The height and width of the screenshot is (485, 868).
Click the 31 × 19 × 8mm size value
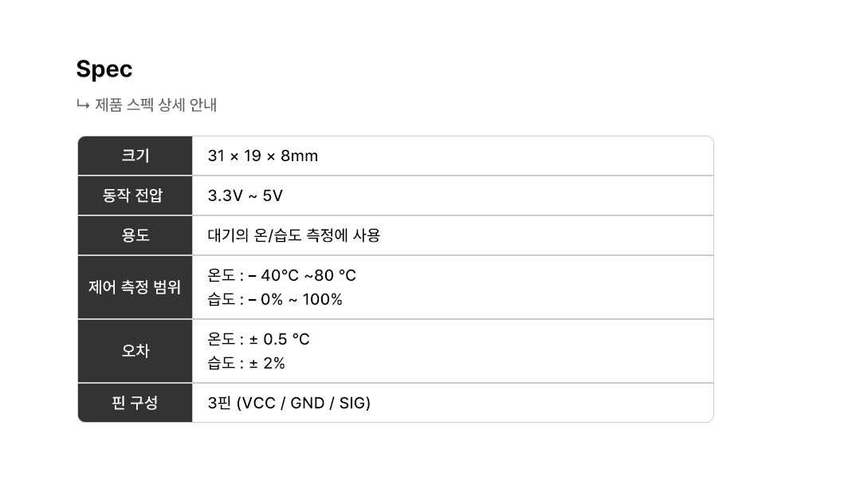coord(263,156)
